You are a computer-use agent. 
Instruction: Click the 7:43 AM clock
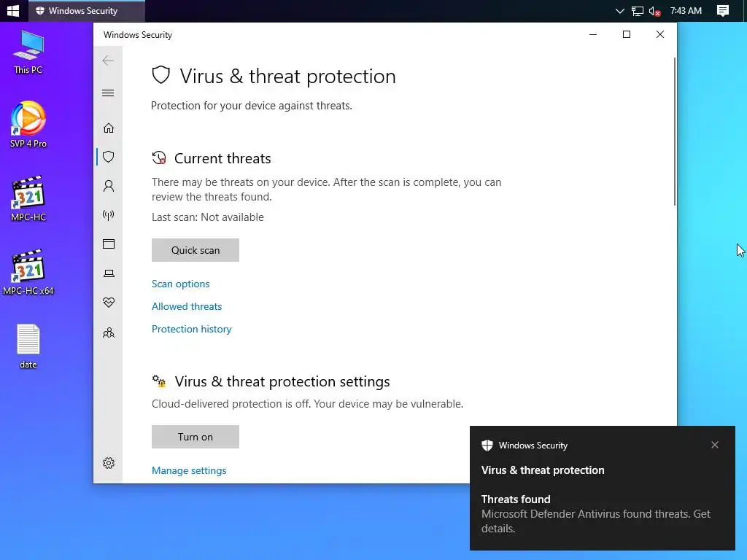click(x=686, y=10)
